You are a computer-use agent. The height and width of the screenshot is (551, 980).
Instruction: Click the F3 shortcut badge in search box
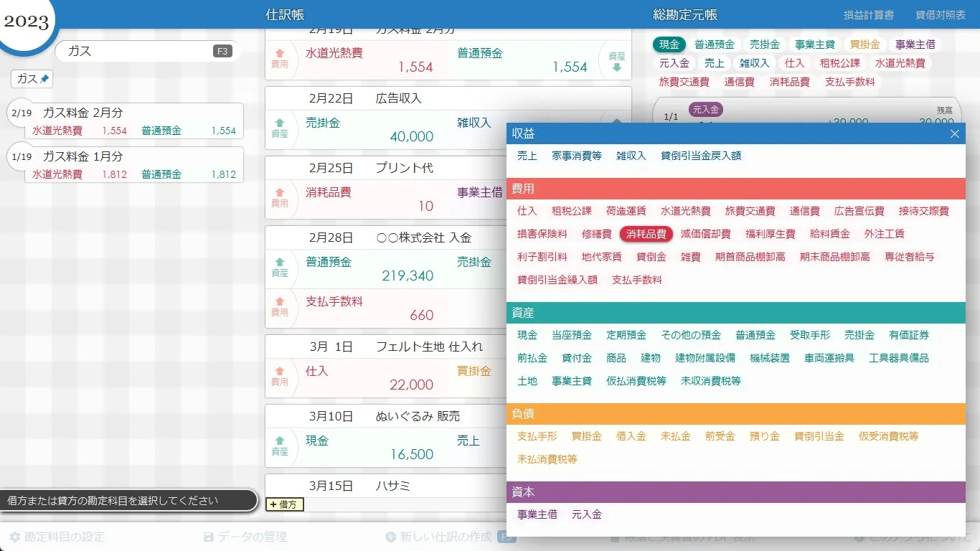tap(222, 51)
